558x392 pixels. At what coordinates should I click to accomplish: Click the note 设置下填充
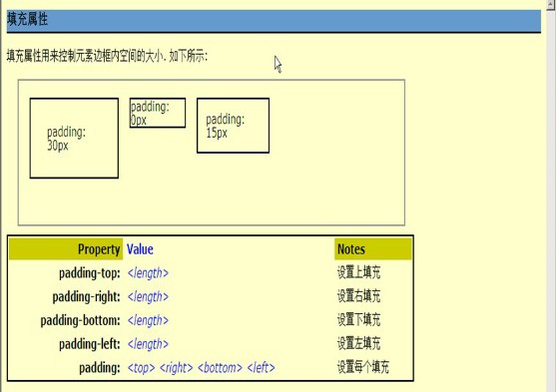(x=358, y=319)
